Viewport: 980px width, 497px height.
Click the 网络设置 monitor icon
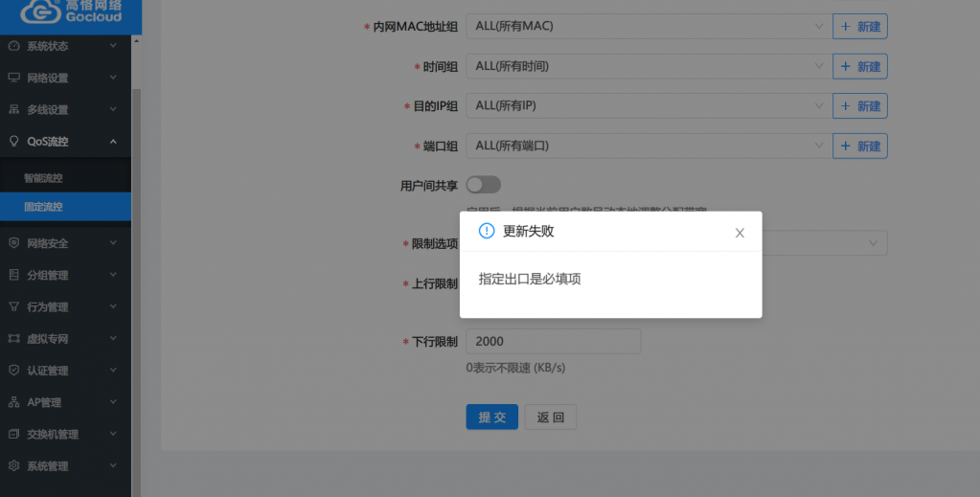click(x=13, y=78)
